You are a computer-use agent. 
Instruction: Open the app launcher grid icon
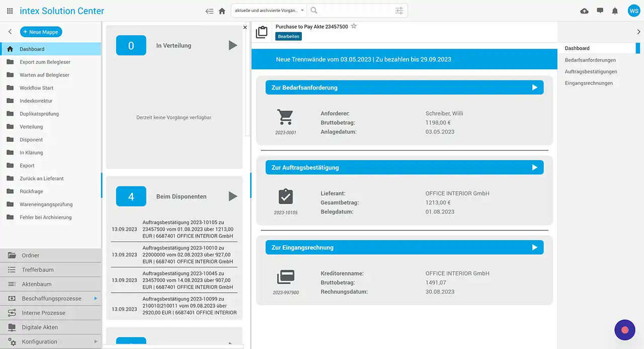tap(10, 11)
